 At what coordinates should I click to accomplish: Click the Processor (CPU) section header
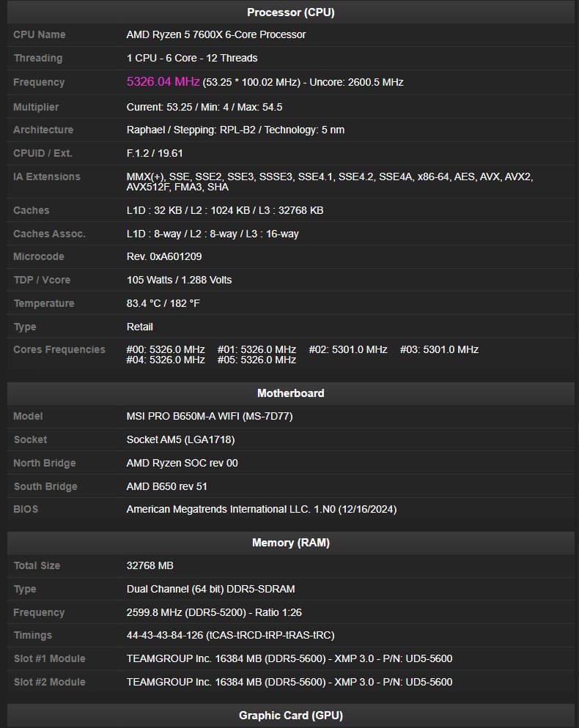[x=290, y=12]
